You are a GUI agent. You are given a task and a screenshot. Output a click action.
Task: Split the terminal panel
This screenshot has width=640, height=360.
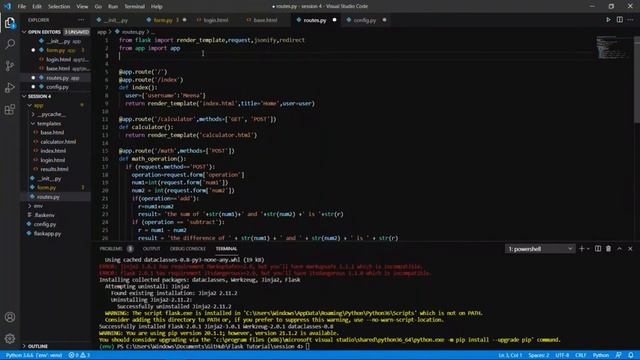coord(598,249)
